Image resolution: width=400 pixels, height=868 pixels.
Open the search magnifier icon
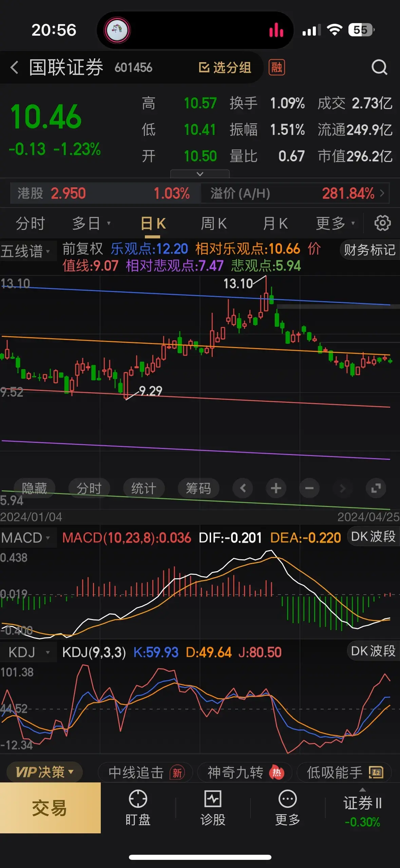(379, 67)
